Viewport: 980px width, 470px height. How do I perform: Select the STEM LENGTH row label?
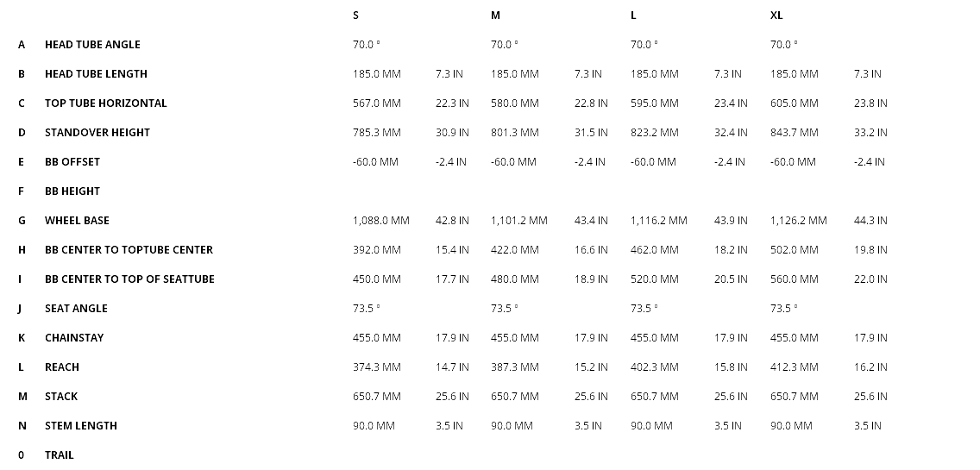tap(81, 426)
